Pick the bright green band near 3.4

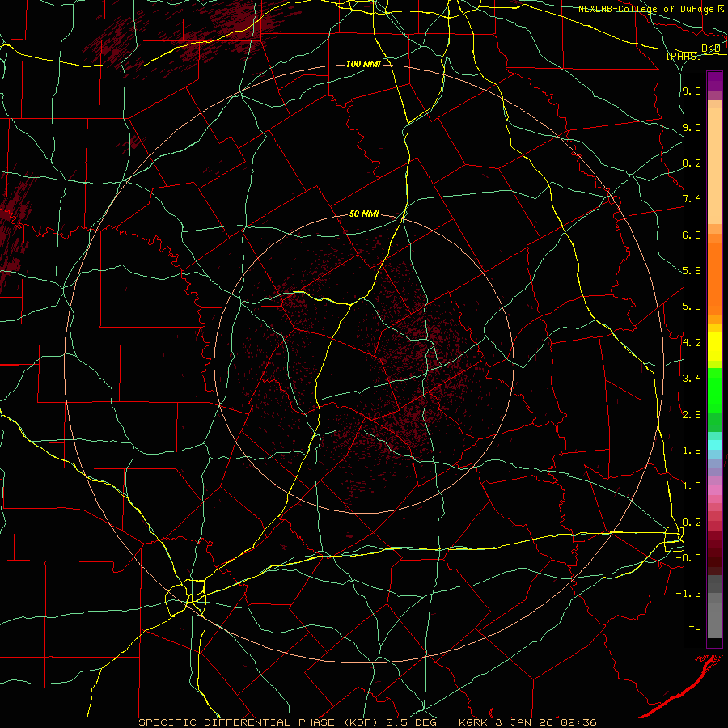[714, 391]
